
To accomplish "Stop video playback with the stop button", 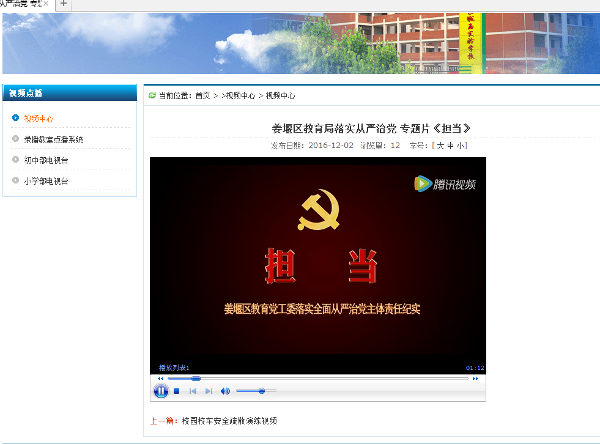I will [176, 391].
